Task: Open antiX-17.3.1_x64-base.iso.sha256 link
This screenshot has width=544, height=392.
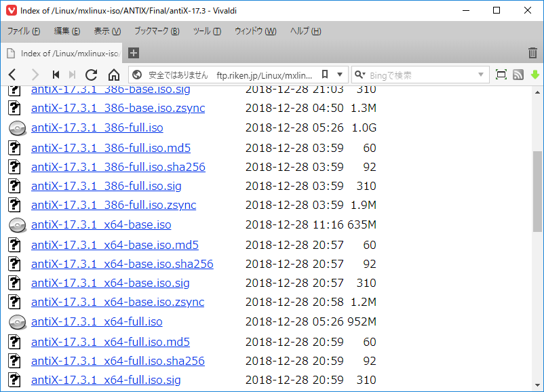Action: point(122,264)
